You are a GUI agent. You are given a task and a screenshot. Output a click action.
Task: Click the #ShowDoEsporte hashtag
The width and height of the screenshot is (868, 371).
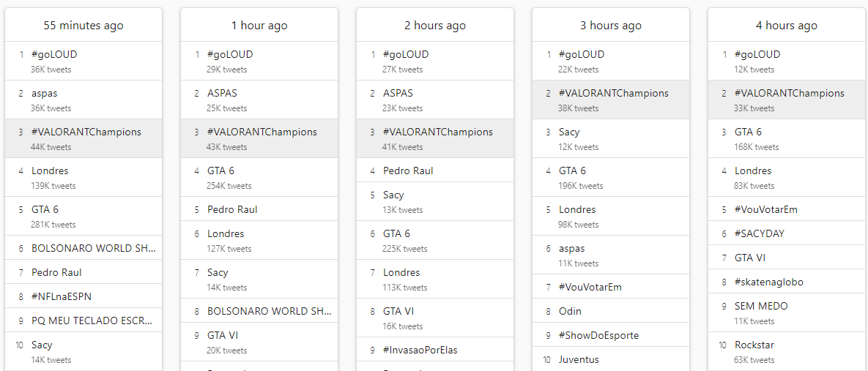click(598, 335)
